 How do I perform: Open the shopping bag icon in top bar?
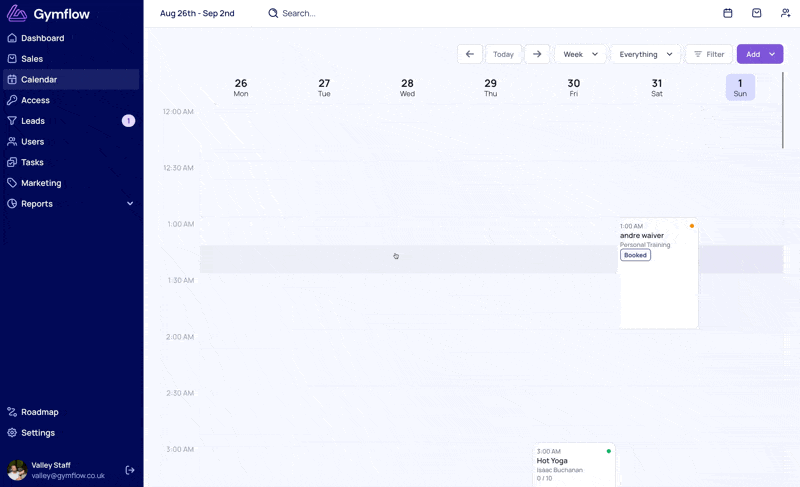[x=757, y=13]
